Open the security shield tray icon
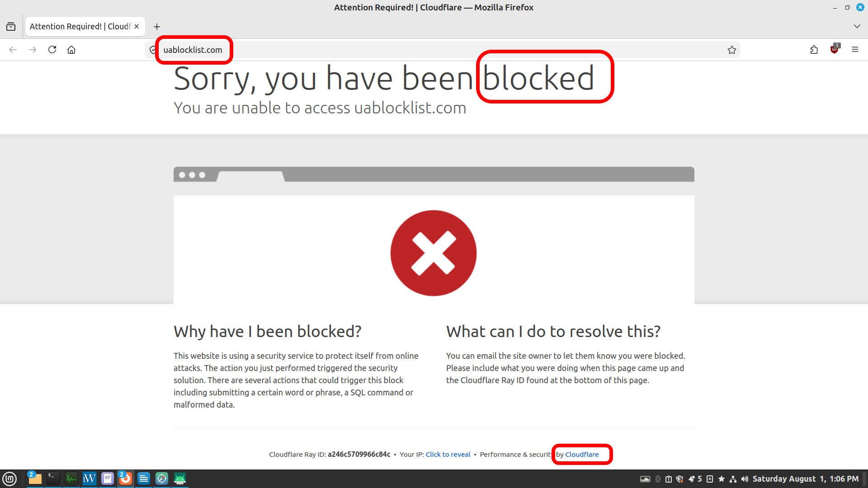The width and height of the screenshot is (868, 488). [x=679, y=479]
